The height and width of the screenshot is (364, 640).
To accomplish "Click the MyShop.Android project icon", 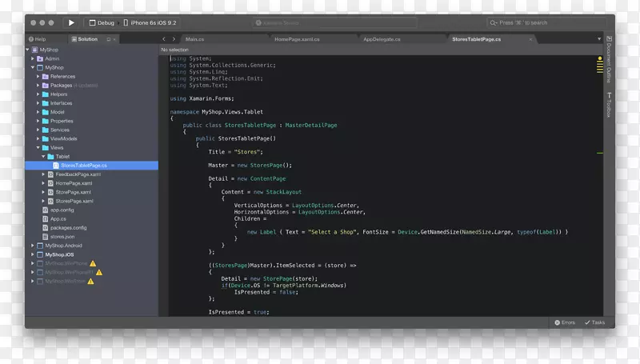I will point(40,246).
